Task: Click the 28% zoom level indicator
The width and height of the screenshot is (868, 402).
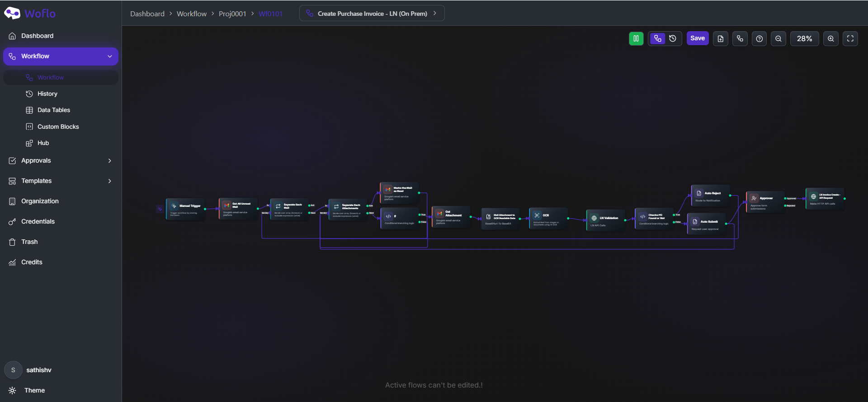Action: click(805, 39)
